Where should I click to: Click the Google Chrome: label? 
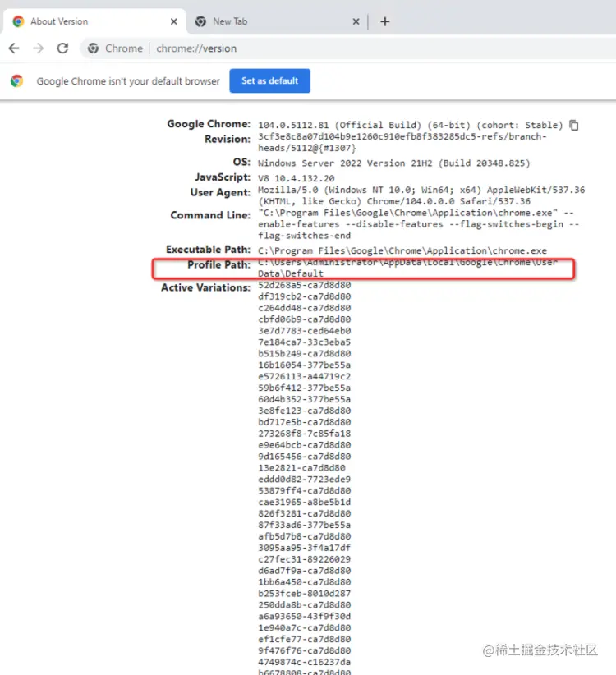209,124
